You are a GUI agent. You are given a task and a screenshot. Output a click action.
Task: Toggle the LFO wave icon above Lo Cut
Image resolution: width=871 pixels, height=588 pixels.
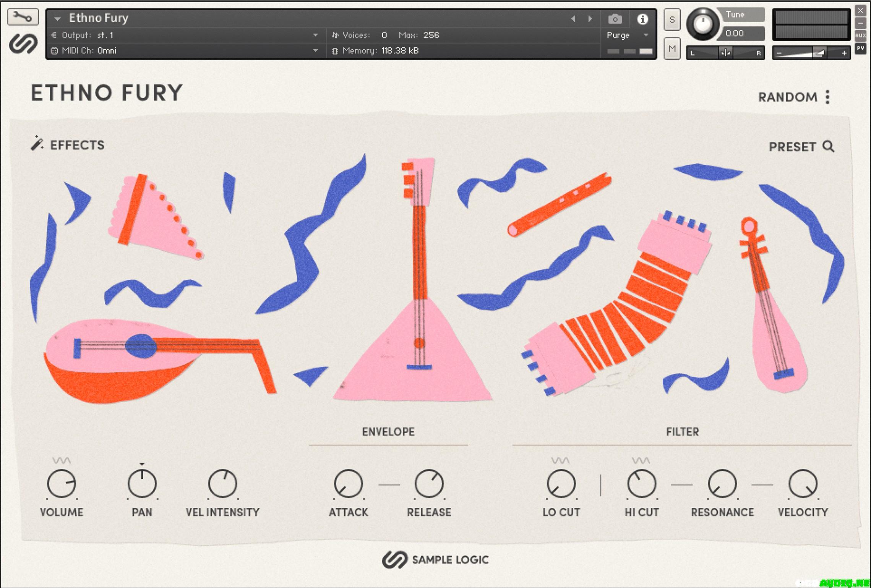click(x=560, y=460)
